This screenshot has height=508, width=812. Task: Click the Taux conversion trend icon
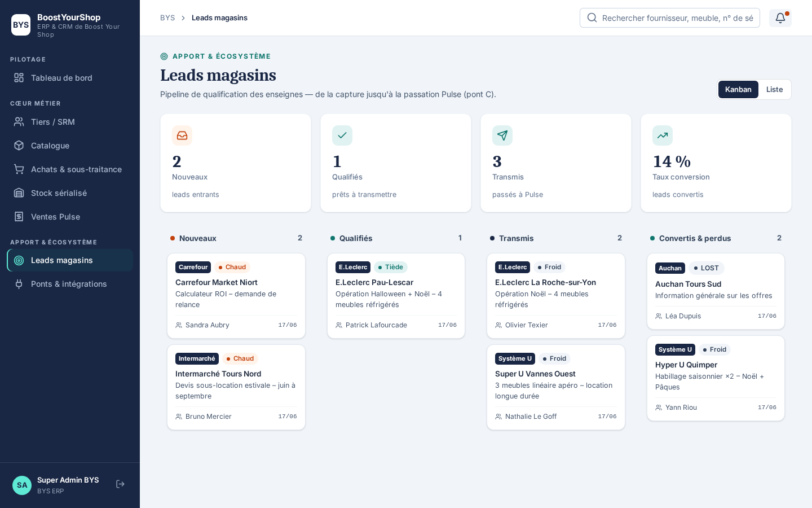pos(663,135)
